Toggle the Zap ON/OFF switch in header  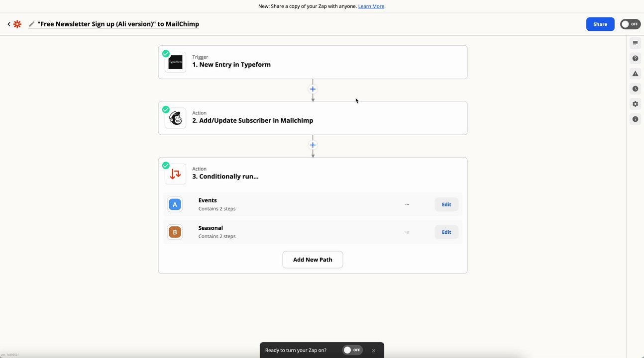click(630, 24)
